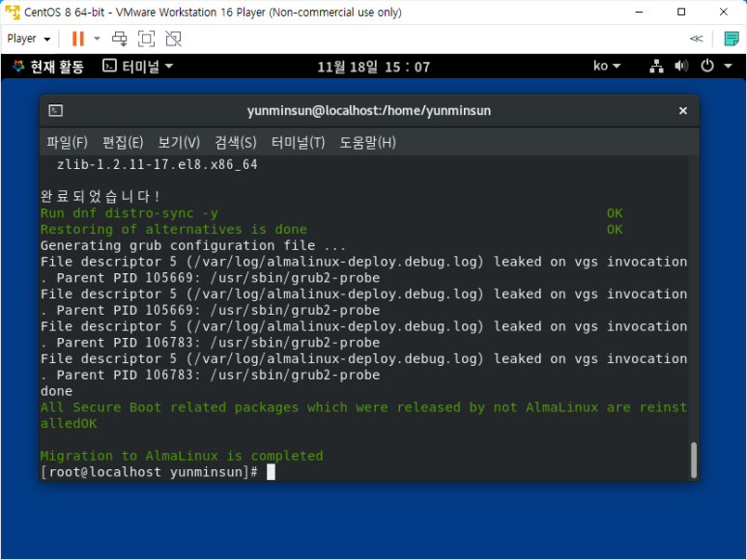The width and height of the screenshot is (747, 560).
Task: Open the 편집(E) menu
Action: coord(123,142)
